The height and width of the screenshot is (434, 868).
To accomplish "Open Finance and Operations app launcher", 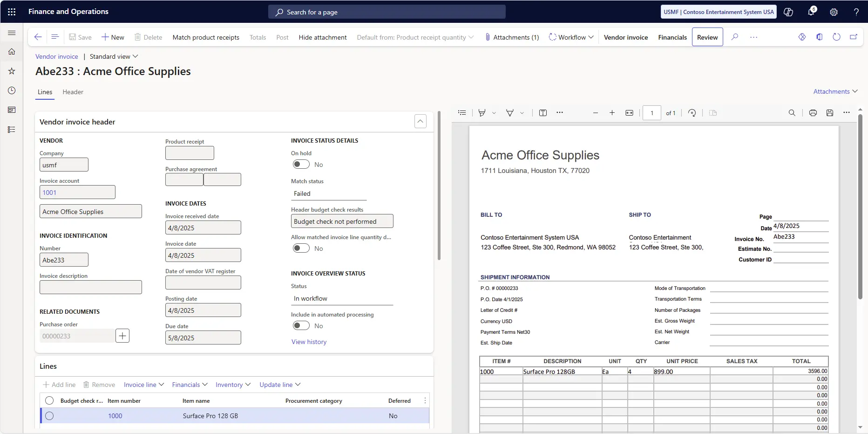I will (12, 12).
